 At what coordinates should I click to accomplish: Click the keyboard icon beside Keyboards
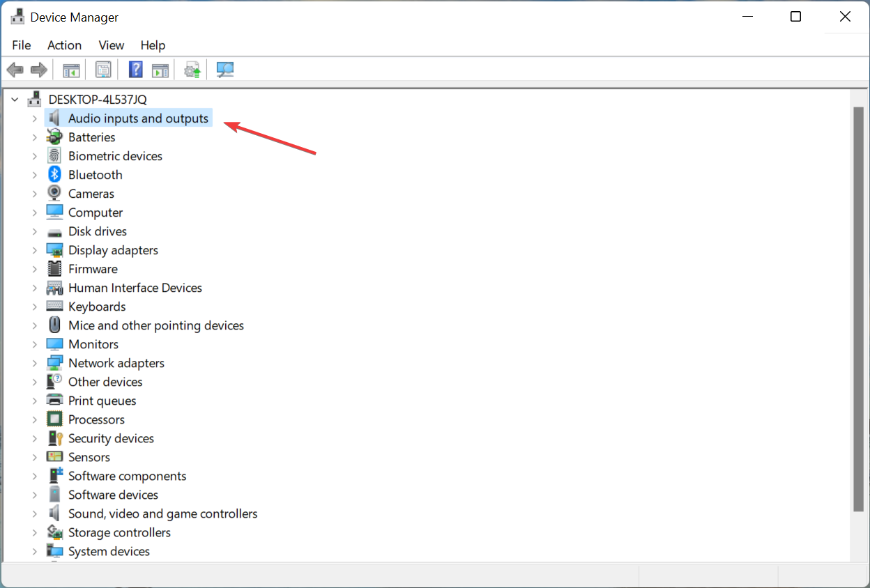(54, 307)
